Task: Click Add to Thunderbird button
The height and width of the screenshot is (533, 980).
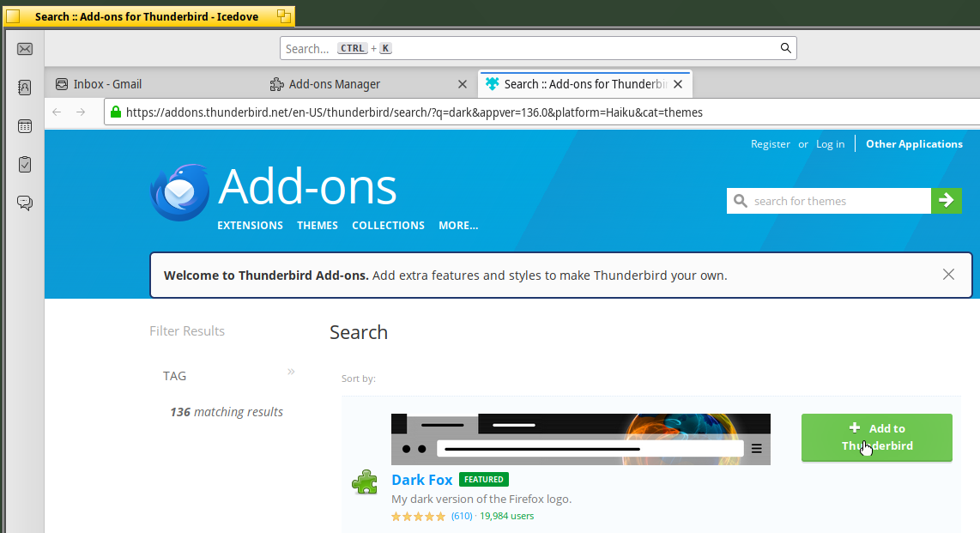Action: [877, 438]
